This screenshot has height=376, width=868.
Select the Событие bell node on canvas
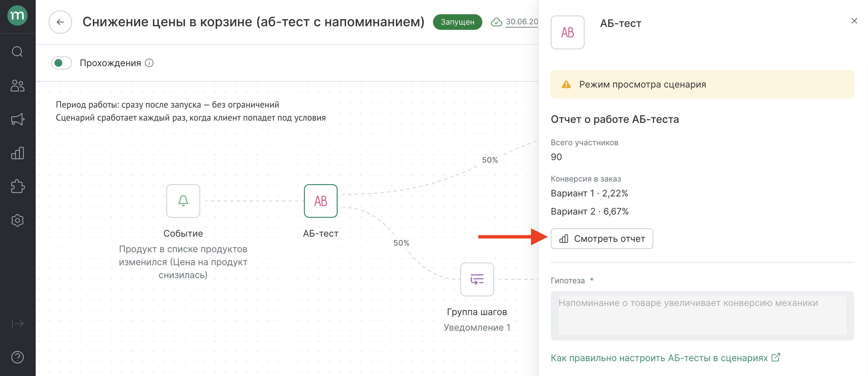[x=183, y=201]
